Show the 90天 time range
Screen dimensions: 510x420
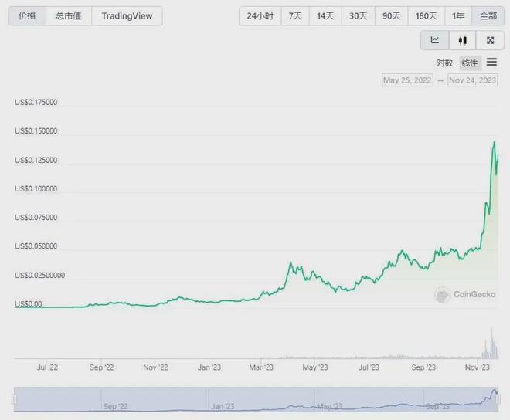391,16
